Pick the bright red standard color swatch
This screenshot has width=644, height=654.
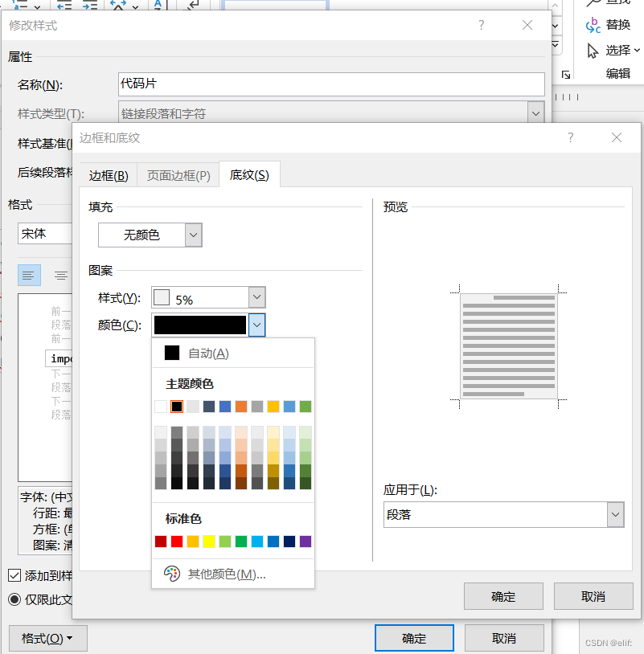177,542
